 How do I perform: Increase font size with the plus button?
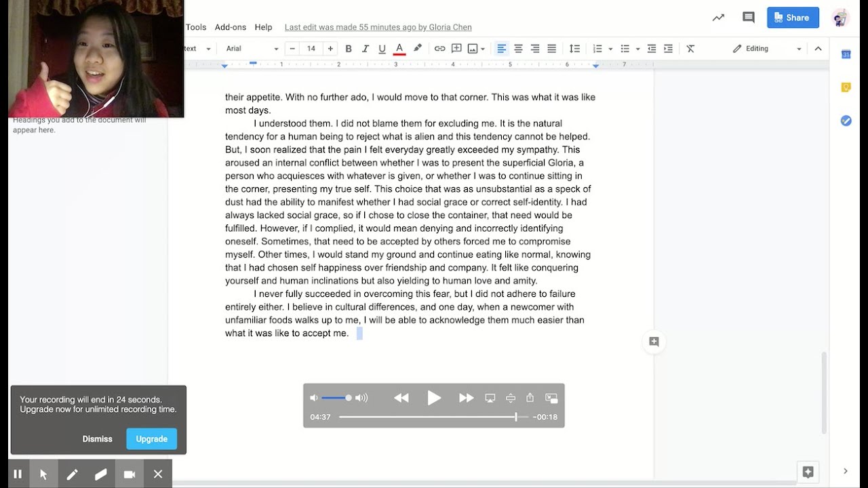[x=330, y=49]
